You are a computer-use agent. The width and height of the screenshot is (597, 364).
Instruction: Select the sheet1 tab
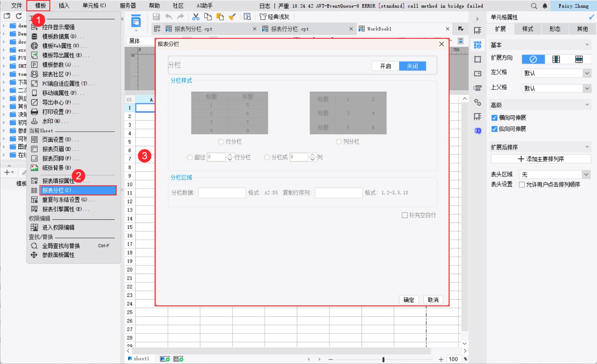click(x=138, y=359)
